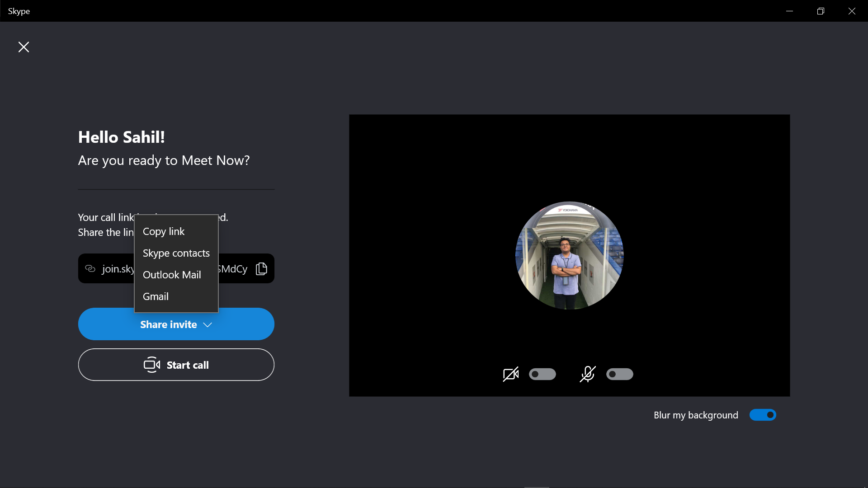Restore down the Skype window
Viewport: 868px width, 488px height.
point(821,11)
